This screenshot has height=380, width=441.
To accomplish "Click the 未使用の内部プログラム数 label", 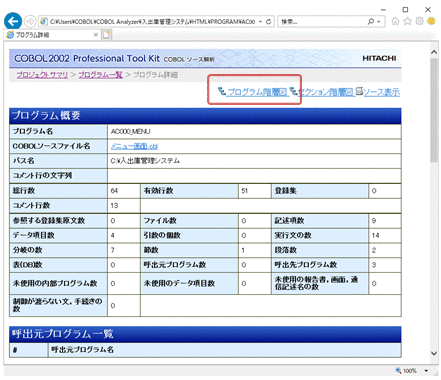I will point(55,283).
